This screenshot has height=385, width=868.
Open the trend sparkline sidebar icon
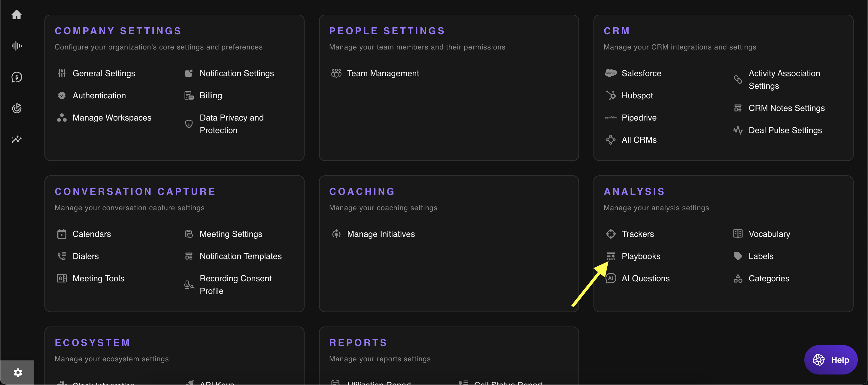17,139
